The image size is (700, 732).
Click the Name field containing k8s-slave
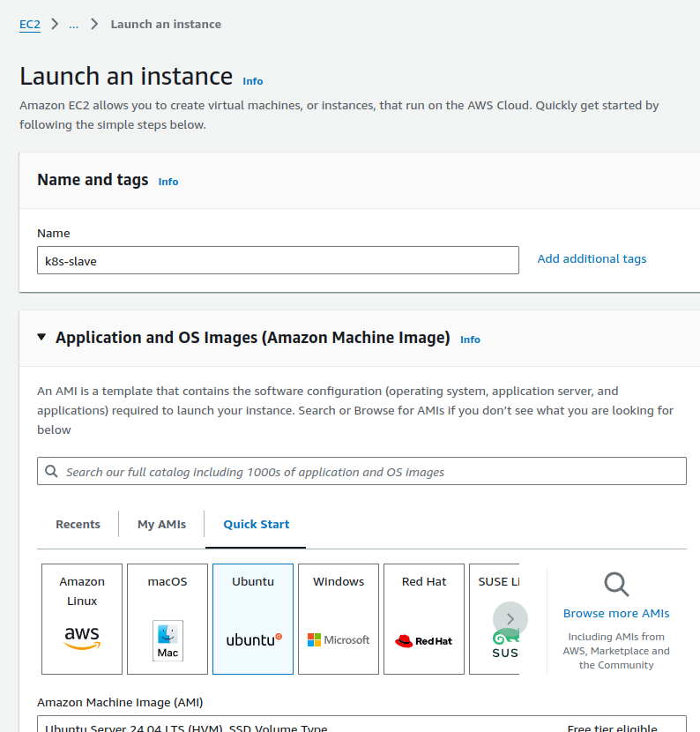[x=278, y=260]
